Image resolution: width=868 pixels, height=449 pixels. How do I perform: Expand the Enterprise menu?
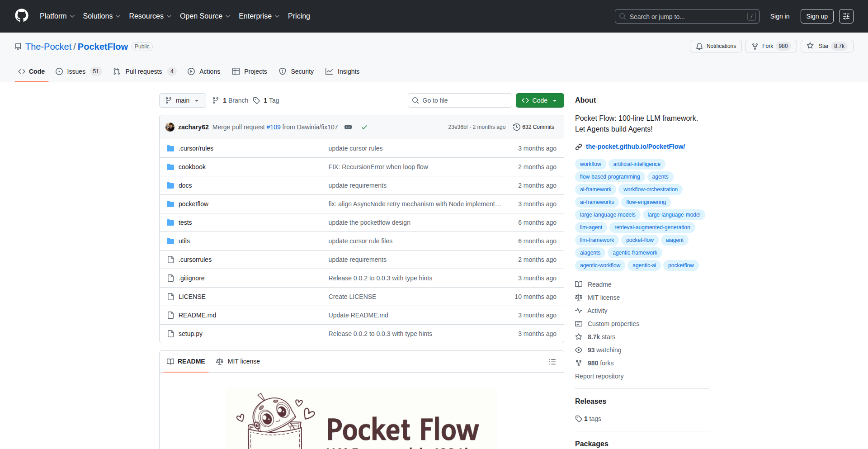[259, 16]
